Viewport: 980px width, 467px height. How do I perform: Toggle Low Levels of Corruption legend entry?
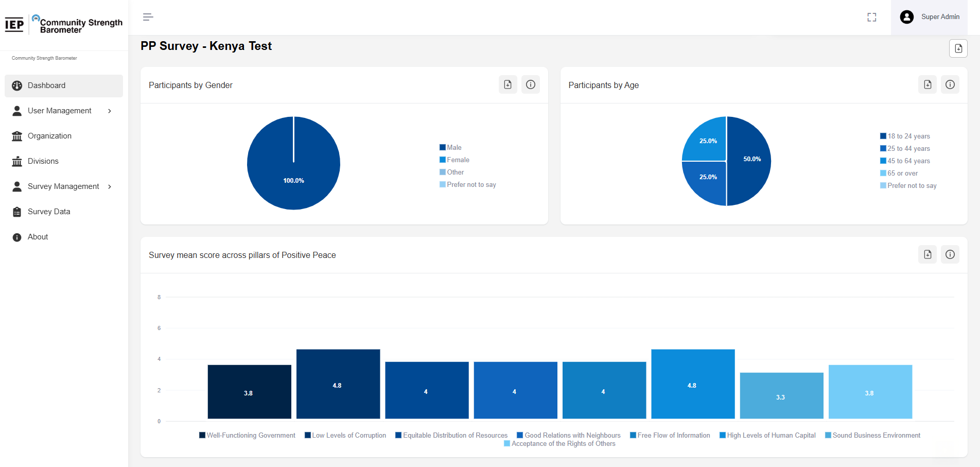point(345,436)
